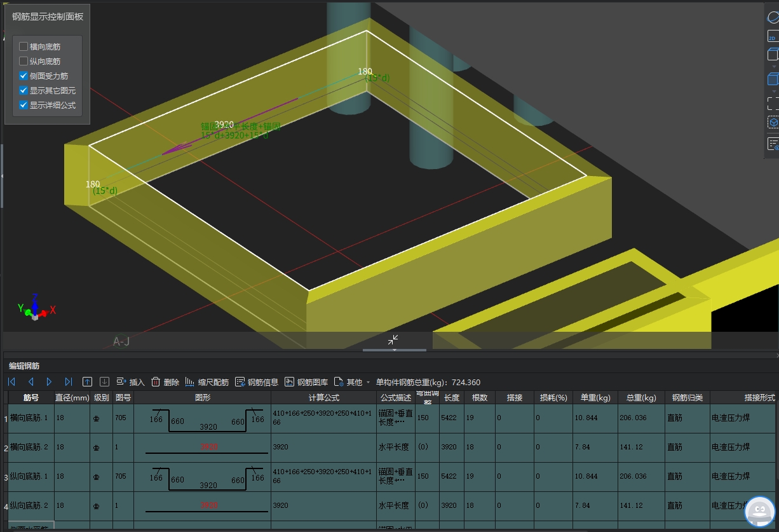Image resolution: width=779 pixels, height=532 pixels.
Task: Click the 3920 dimension label in 3D view
Action: click(x=224, y=125)
